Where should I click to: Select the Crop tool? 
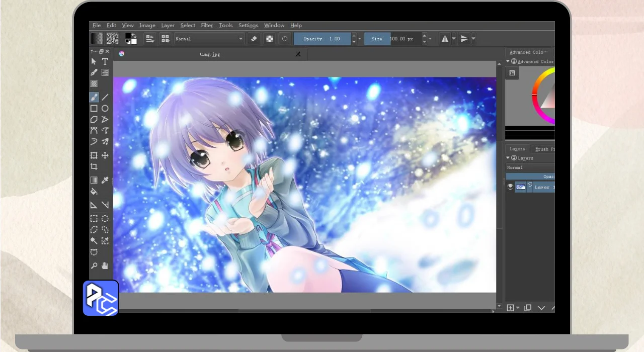(x=94, y=166)
